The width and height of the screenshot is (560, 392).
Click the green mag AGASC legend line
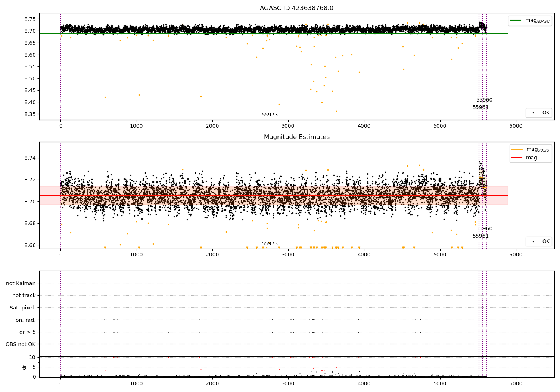(x=516, y=21)
